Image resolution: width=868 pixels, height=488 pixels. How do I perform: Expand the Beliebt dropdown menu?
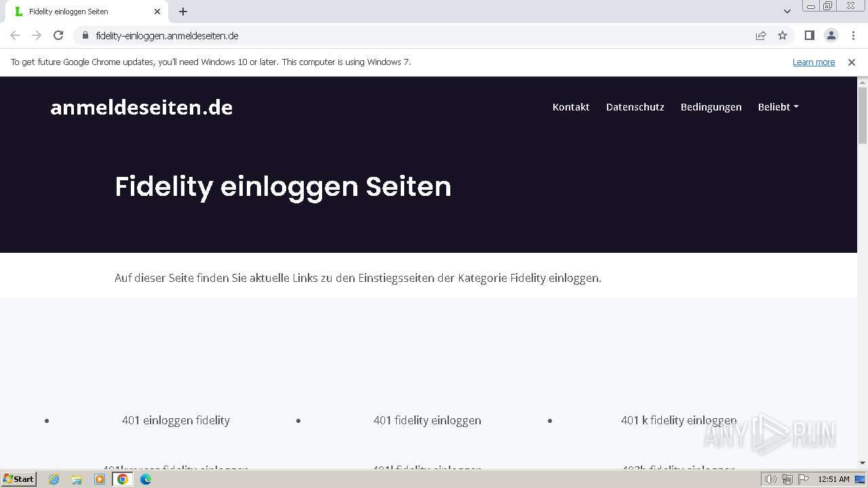[x=778, y=107]
